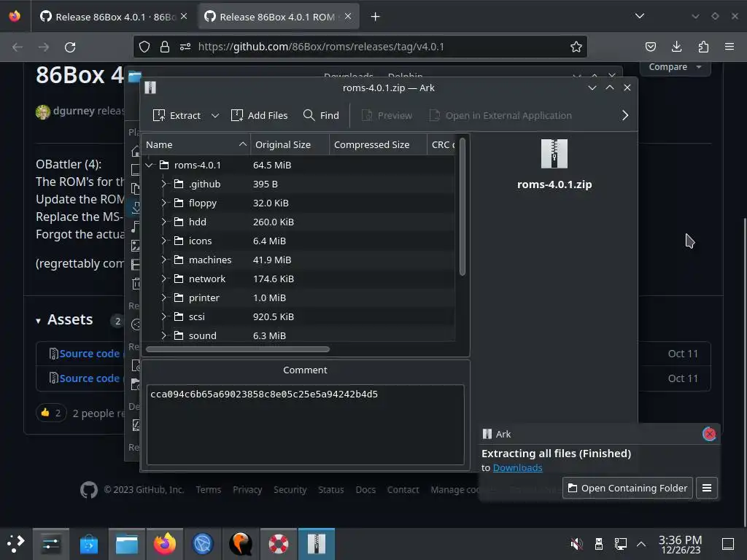
Task: Select the machines folder row
Action: click(298, 260)
